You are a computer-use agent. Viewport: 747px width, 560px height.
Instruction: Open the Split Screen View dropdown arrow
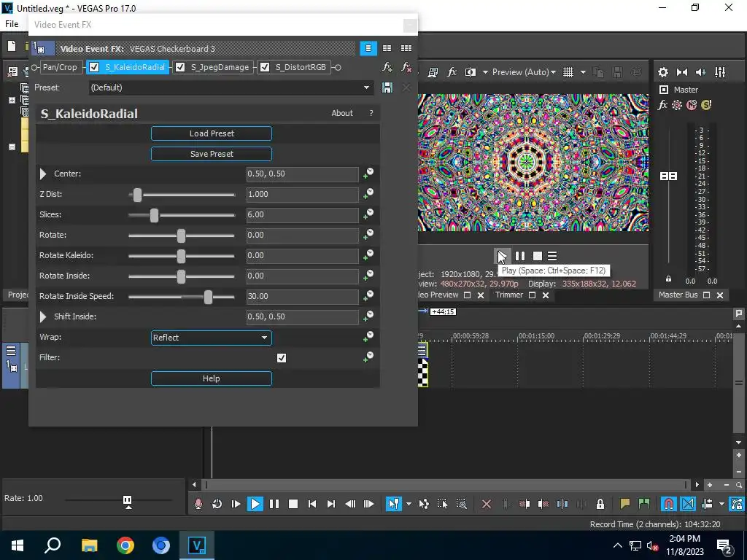click(485, 72)
